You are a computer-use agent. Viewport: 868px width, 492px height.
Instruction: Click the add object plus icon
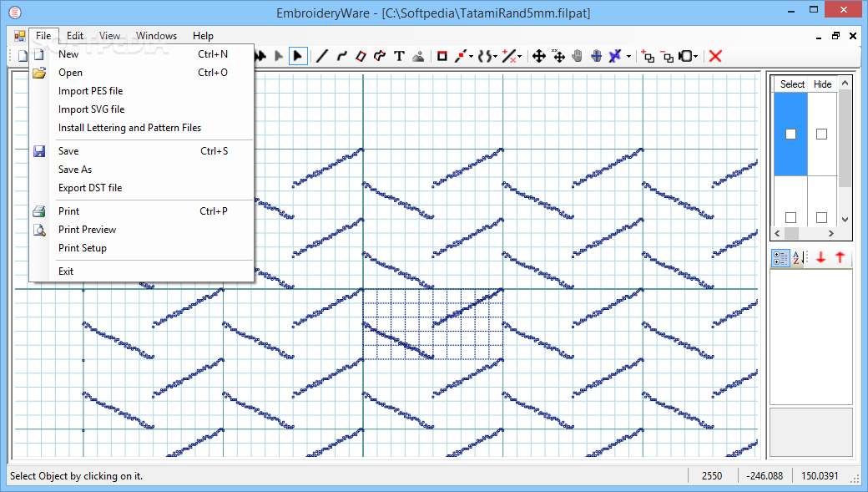click(648, 56)
